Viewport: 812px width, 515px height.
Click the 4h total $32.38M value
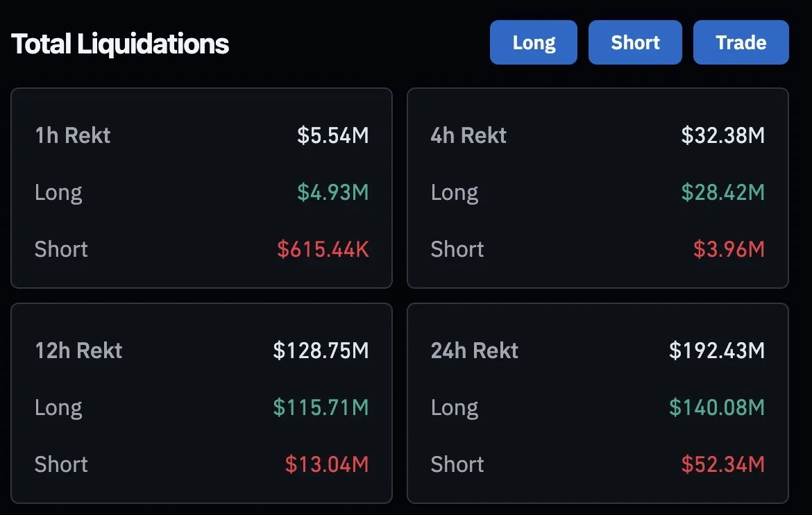pos(722,135)
